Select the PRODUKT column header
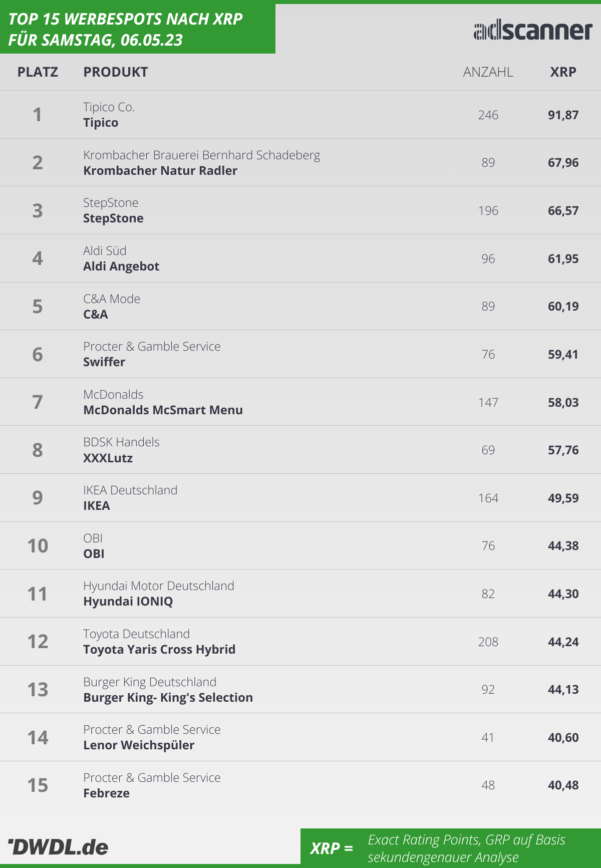This screenshot has width=601, height=868. click(116, 72)
